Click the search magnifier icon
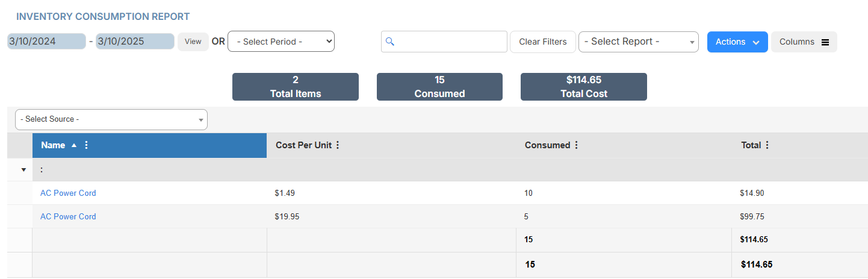Image resolution: width=868 pixels, height=279 pixels. coord(389,42)
